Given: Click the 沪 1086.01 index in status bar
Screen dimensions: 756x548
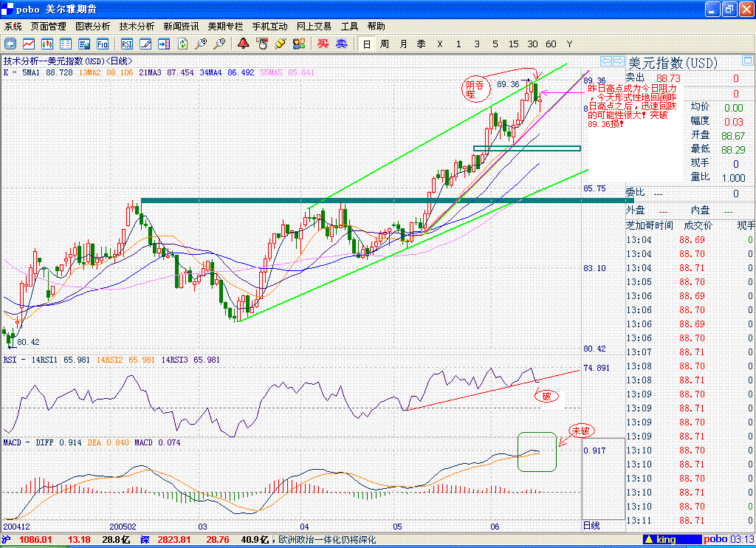Looking at the screenshot, I should pyautogui.click(x=27, y=539).
